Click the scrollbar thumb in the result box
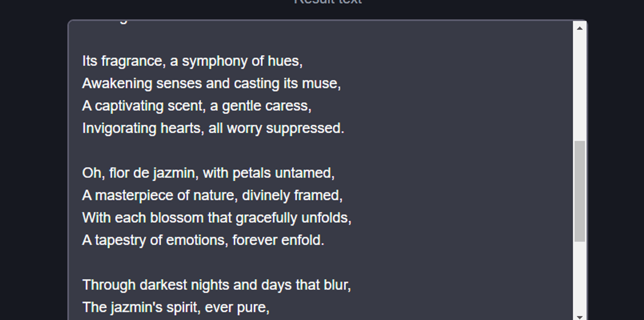Image resolution: width=644 pixels, height=320 pixels. click(x=579, y=191)
